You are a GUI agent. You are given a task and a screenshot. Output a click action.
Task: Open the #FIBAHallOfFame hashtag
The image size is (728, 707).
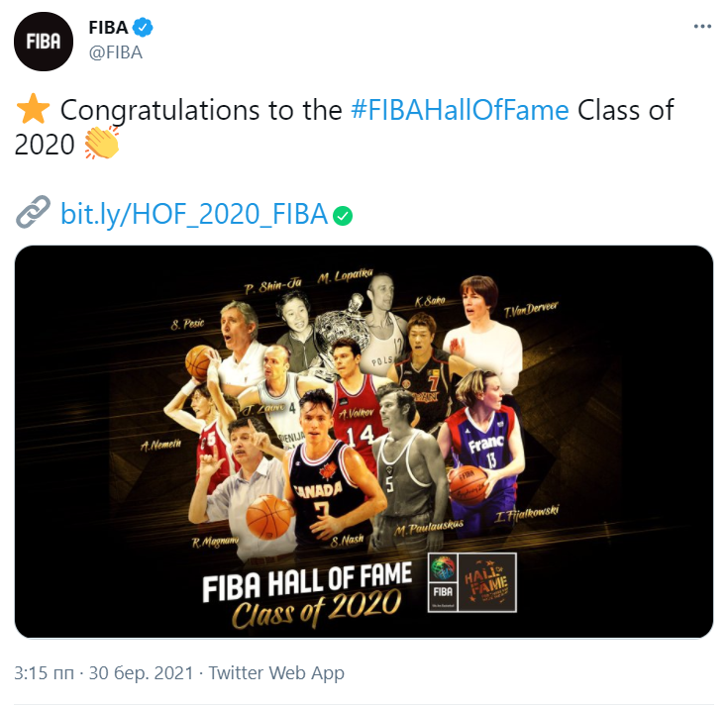[x=460, y=110]
